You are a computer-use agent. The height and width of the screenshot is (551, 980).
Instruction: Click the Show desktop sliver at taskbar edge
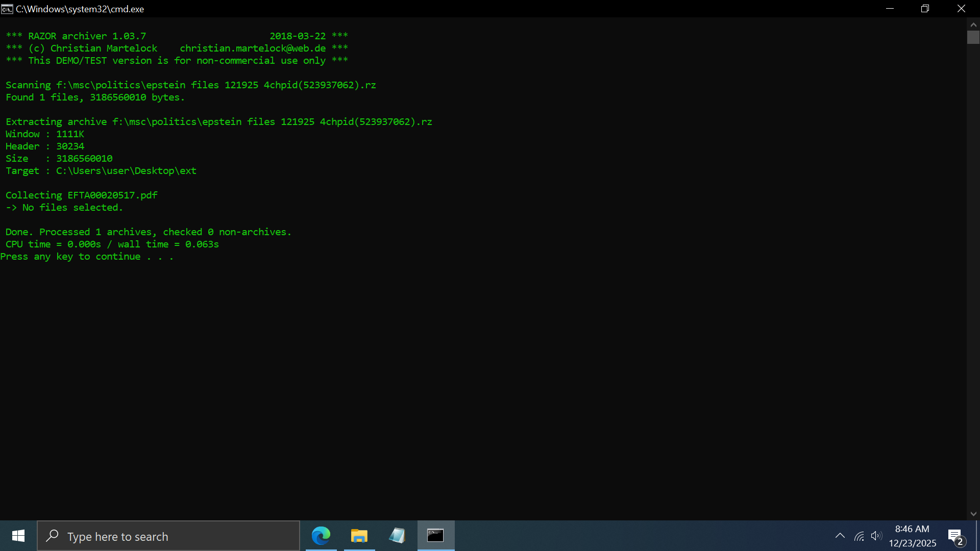977,536
